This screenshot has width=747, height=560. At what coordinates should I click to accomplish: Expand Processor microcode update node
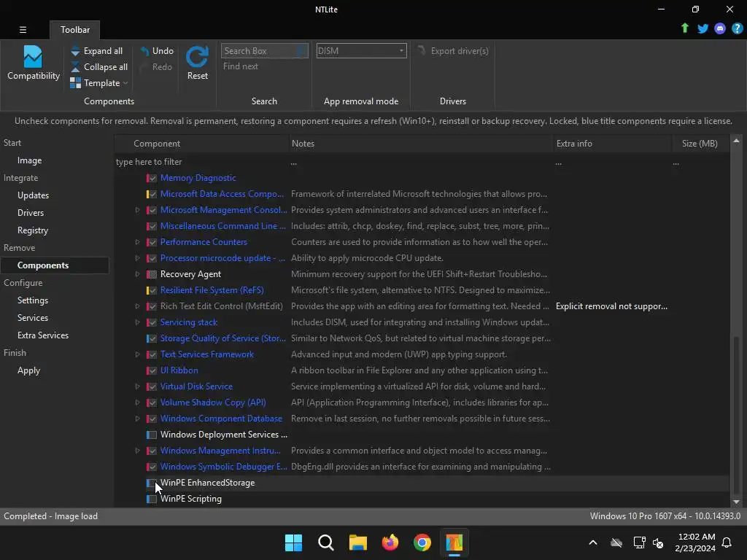[x=137, y=258]
